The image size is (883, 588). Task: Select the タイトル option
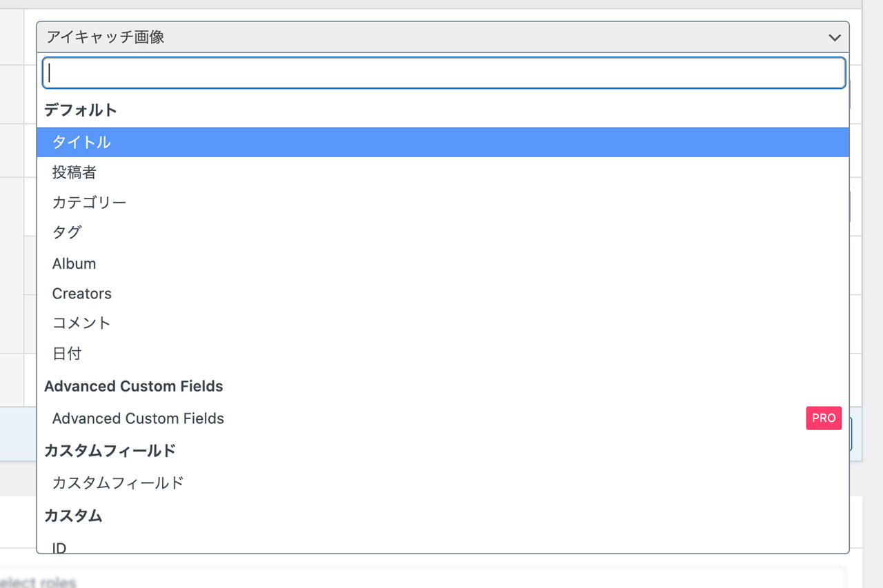coord(81,142)
